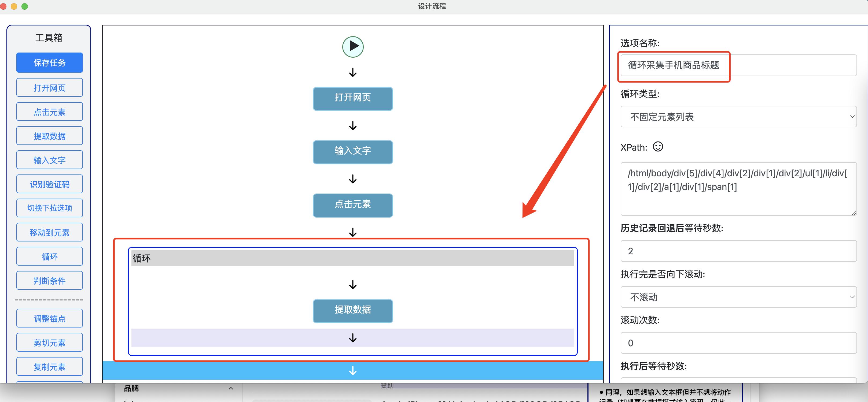Click 判断条件 toolbox button
868x402 pixels.
(x=50, y=280)
